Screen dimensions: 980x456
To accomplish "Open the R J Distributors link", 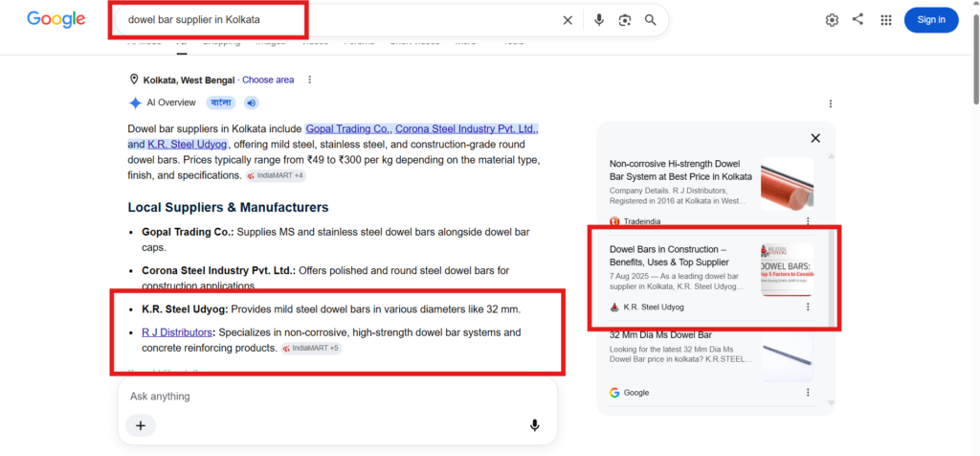I will click(177, 332).
